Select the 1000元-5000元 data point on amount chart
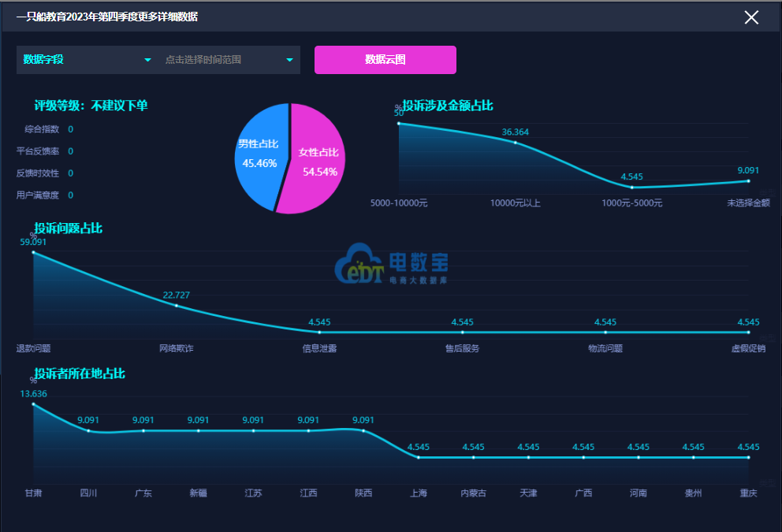The width and height of the screenshot is (782, 532). [632, 187]
